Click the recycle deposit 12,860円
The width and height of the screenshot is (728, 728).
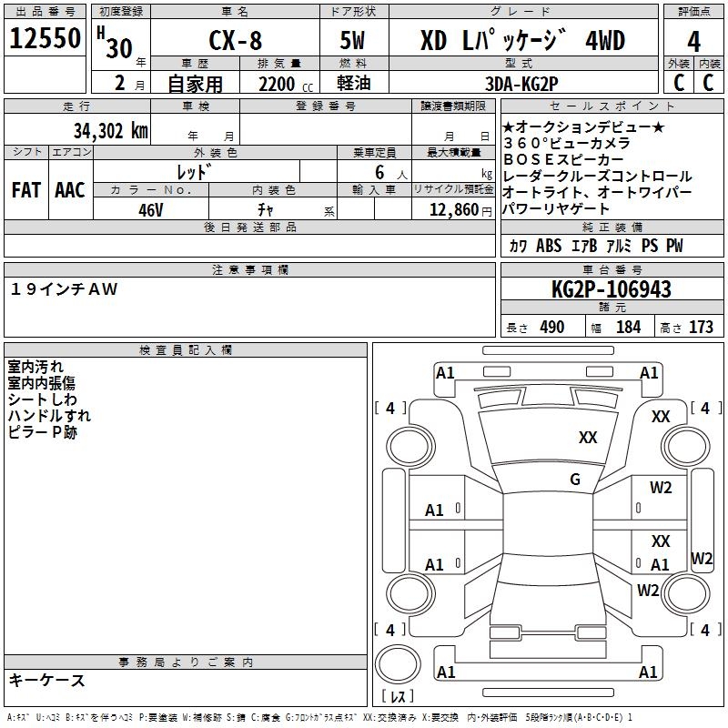click(x=460, y=210)
